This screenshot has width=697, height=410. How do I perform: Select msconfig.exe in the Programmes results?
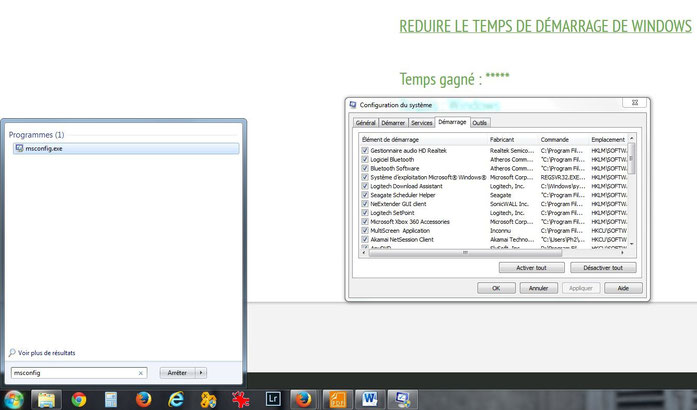coord(126,149)
